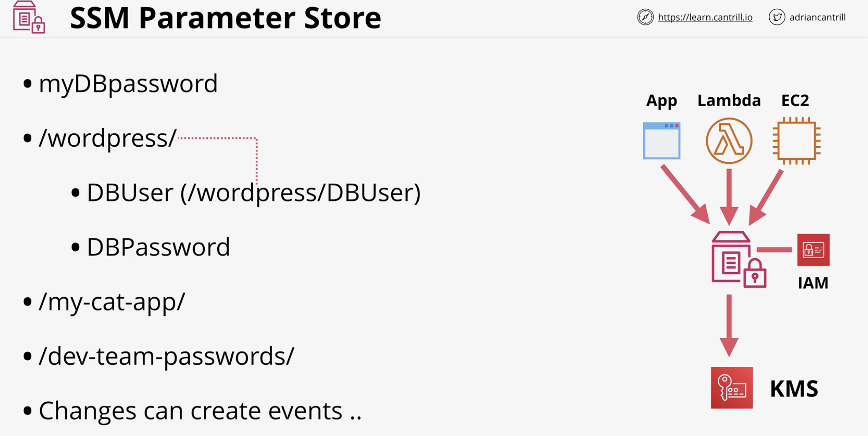
Task: Click the /my-cat-app/ path entry
Action: (112, 302)
